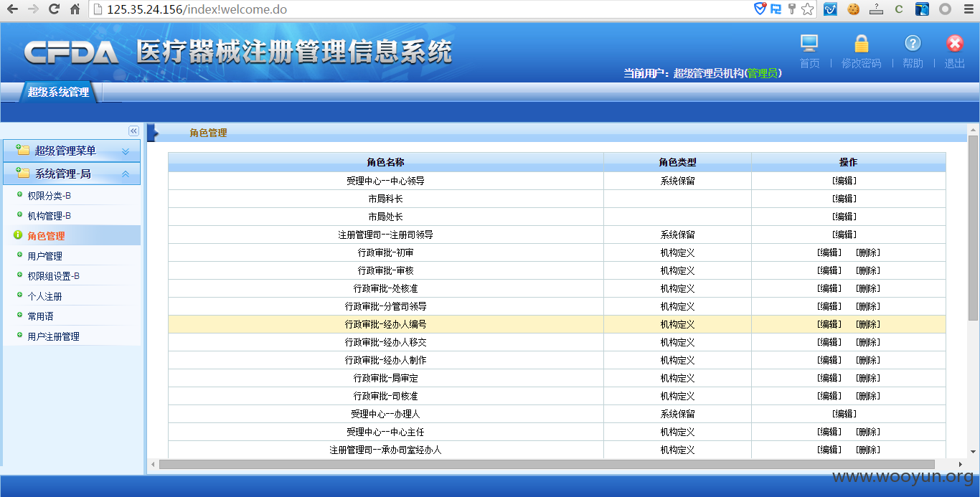Expand the 超级管理菜单 section

click(x=72, y=151)
